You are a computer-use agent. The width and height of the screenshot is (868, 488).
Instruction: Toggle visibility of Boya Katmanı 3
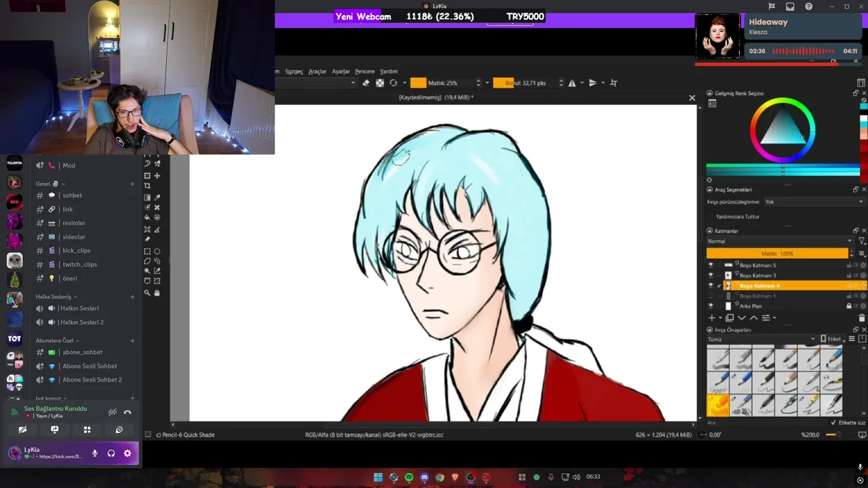[711, 275]
